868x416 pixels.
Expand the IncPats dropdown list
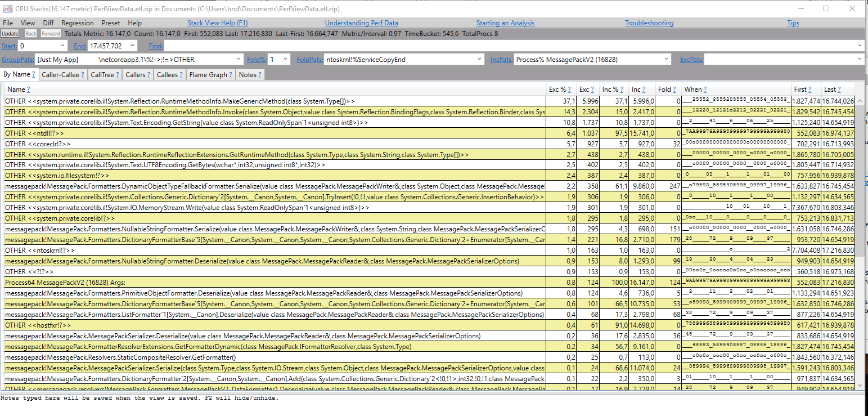667,59
